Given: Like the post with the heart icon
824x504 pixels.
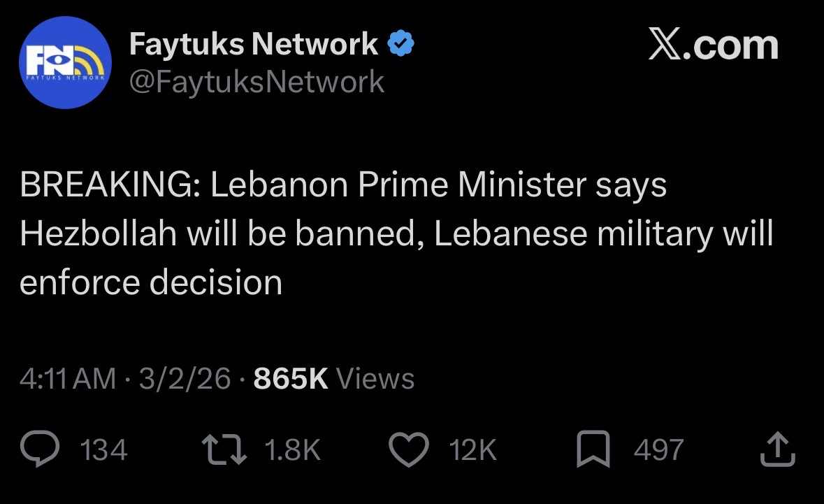Looking at the screenshot, I should pyautogui.click(x=407, y=449).
